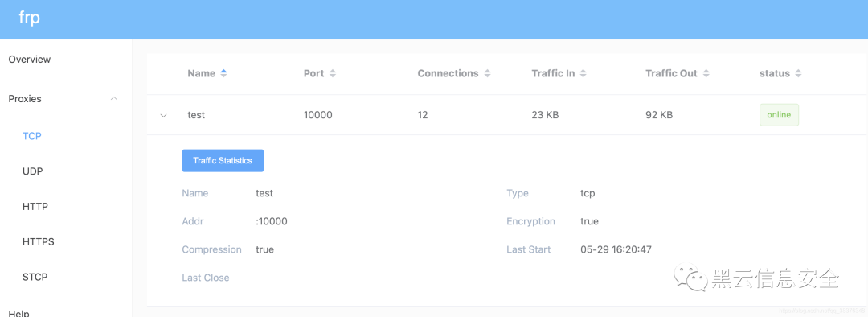Sort by status using arrow icon
This screenshot has width=868, height=317.
[798, 73]
